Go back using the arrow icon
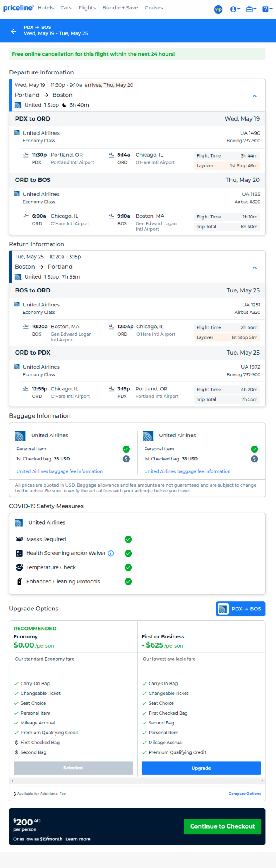 click(14, 31)
